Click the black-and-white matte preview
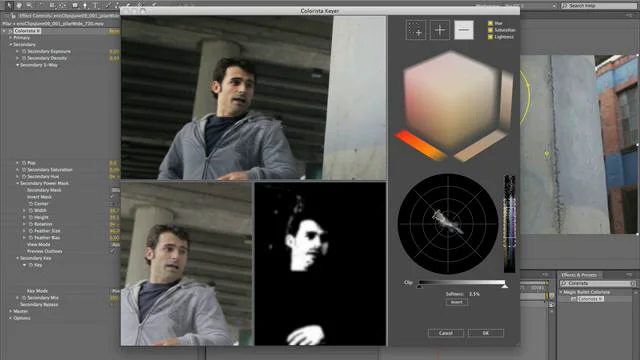Screen dimensions: 640x360 [x=320, y=264]
